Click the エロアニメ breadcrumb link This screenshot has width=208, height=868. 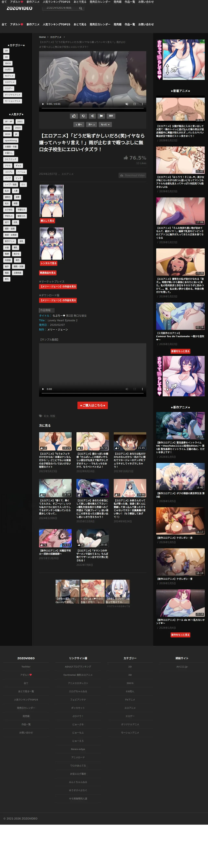56,37
